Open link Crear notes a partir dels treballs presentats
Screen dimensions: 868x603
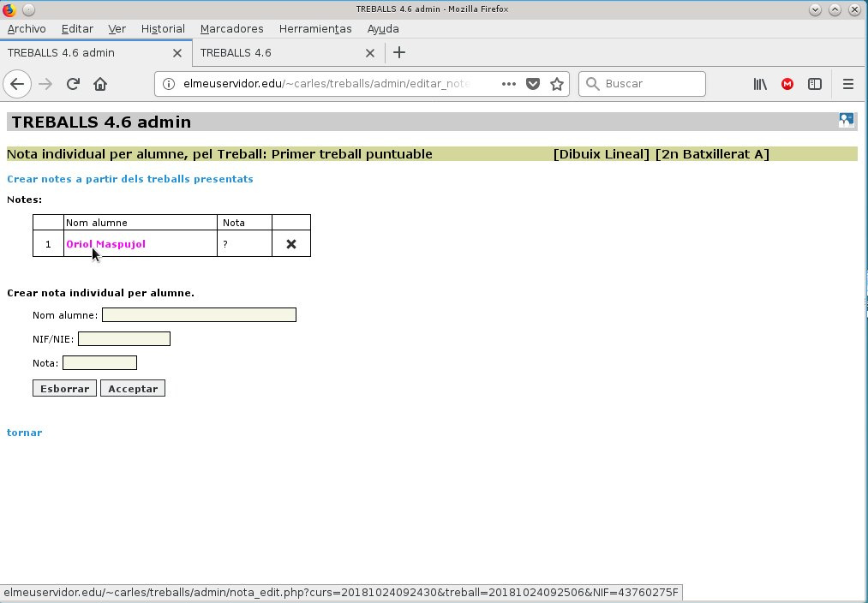click(130, 179)
